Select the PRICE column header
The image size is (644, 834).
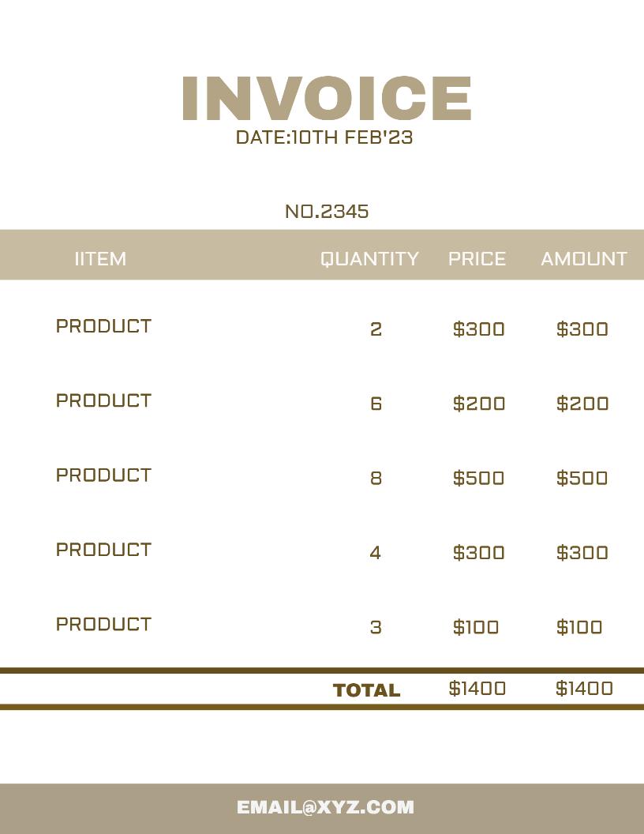[477, 259]
